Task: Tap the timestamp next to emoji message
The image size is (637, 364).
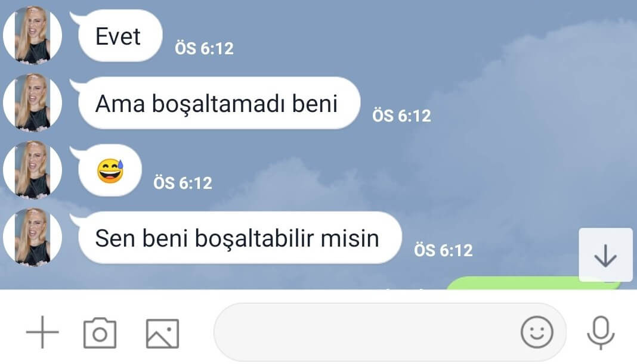Action: (183, 183)
